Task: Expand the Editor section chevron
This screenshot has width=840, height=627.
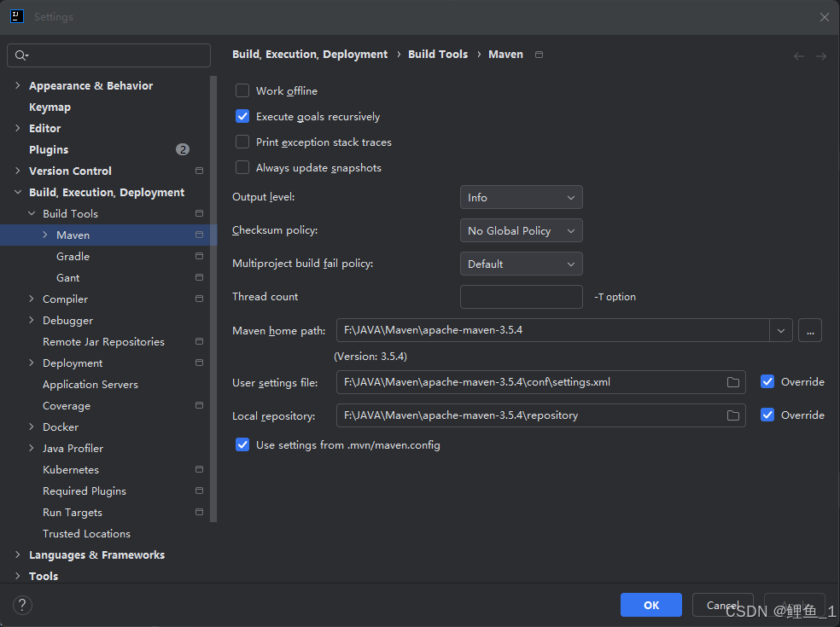Action: click(x=18, y=128)
